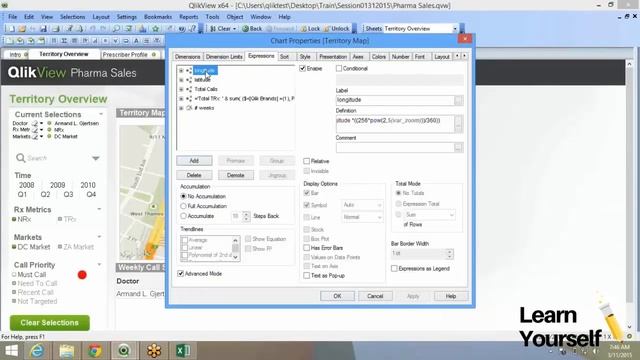Image resolution: width=640 pixels, height=360 pixels.
Task: Click the Open document folder icon
Action: (22, 29)
